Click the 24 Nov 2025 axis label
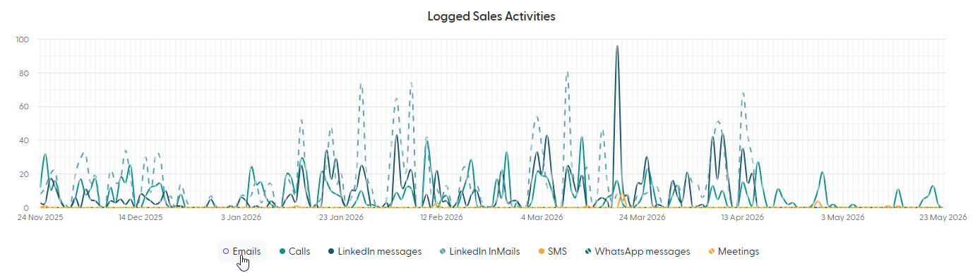Screen dimensions: 980x273 [40, 217]
